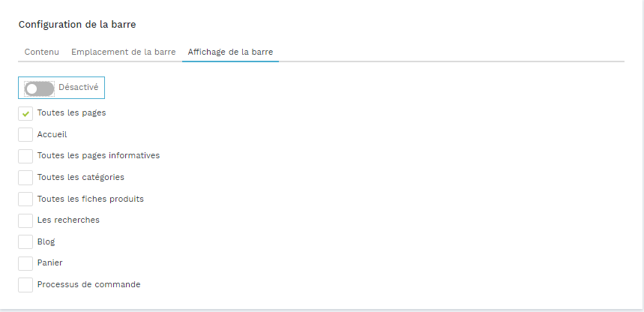
Task: Enable the Les recherches checkbox
Action: (25, 220)
